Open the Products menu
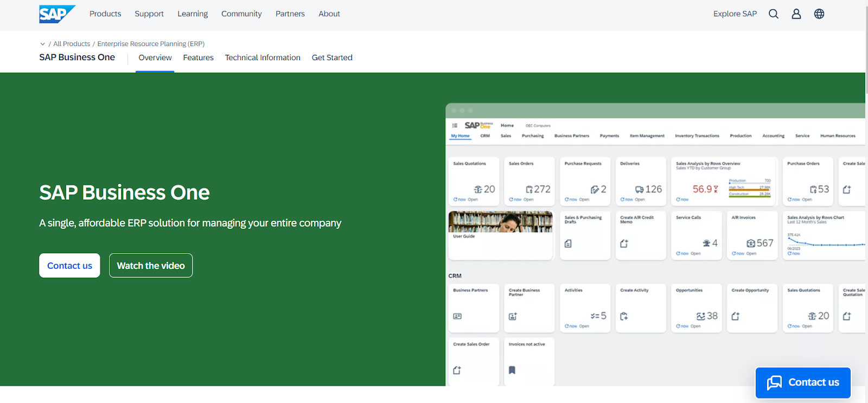 (x=105, y=14)
